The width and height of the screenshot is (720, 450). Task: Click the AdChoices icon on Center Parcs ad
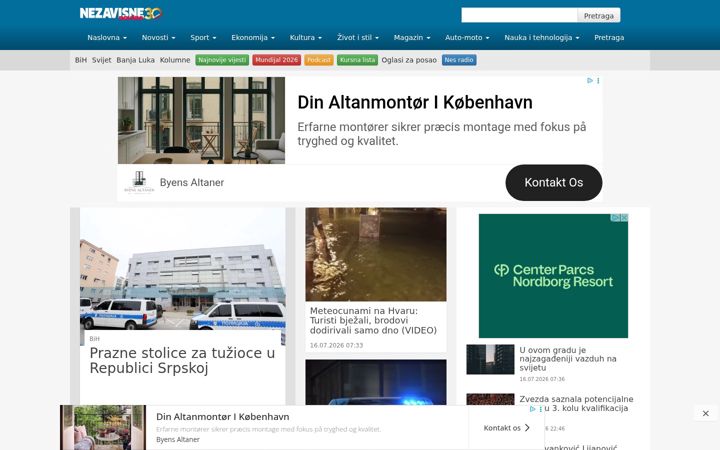pos(615,218)
